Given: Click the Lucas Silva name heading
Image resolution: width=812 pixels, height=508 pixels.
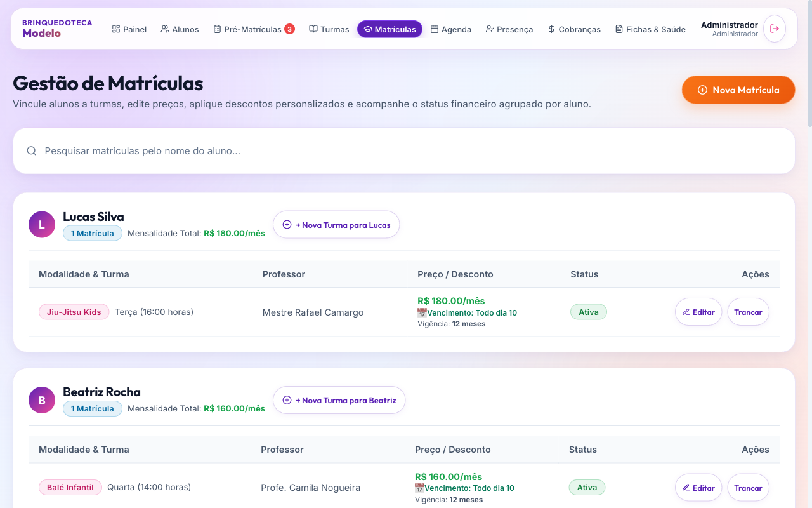Looking at the screenshot, I should [x=93, y=217].
